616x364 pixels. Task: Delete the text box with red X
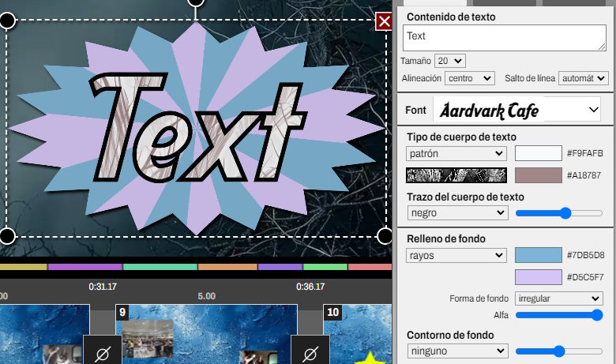tap(384, 21)
